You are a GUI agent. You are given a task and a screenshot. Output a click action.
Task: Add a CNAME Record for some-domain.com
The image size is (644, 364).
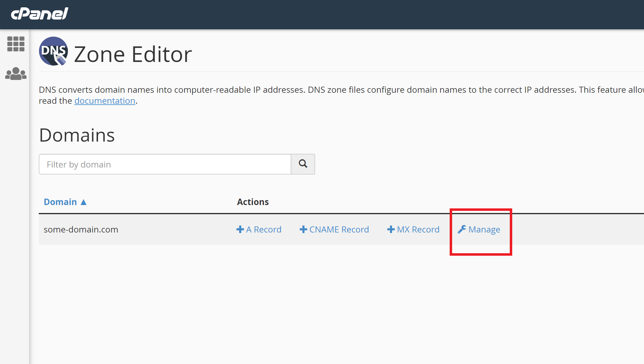[339, 229]
